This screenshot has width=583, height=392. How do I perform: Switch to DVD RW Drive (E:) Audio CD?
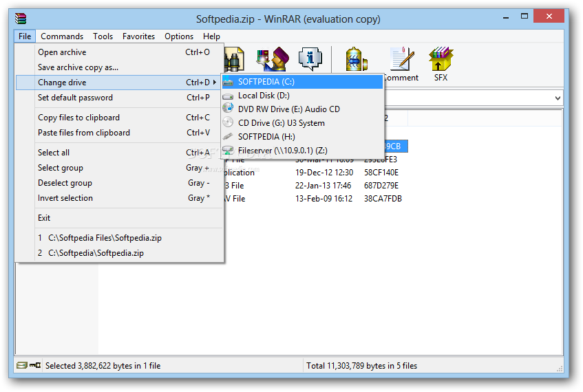pos(302,109)
